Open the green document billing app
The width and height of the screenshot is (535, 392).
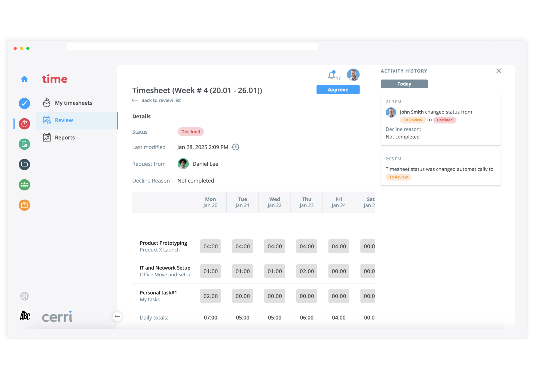24,144
